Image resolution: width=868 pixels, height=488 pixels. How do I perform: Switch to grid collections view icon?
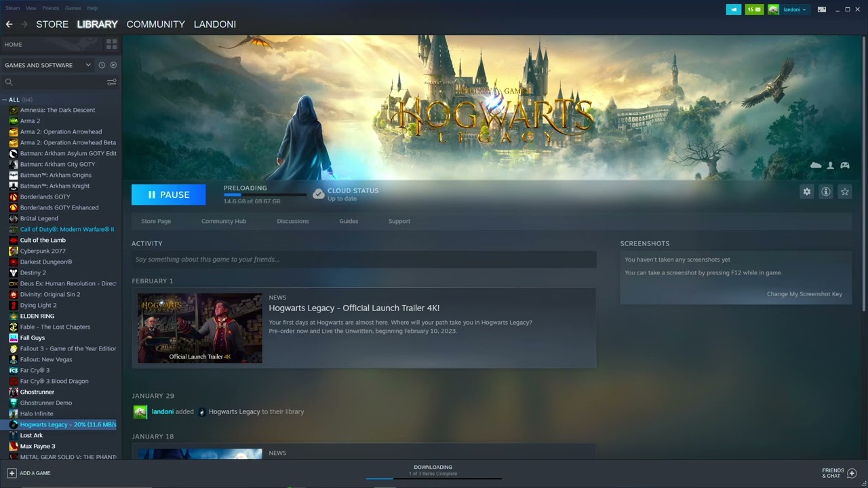(112, 44)
